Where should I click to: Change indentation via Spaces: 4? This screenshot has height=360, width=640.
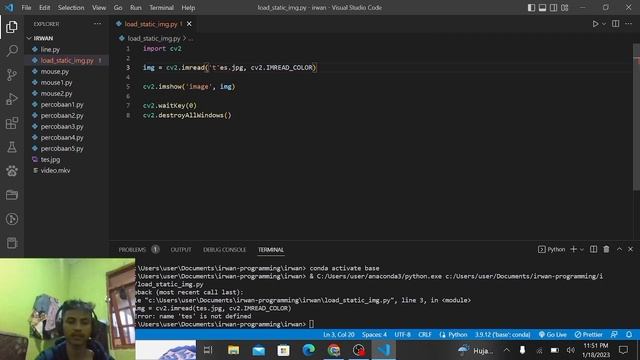tap(374, 334)
